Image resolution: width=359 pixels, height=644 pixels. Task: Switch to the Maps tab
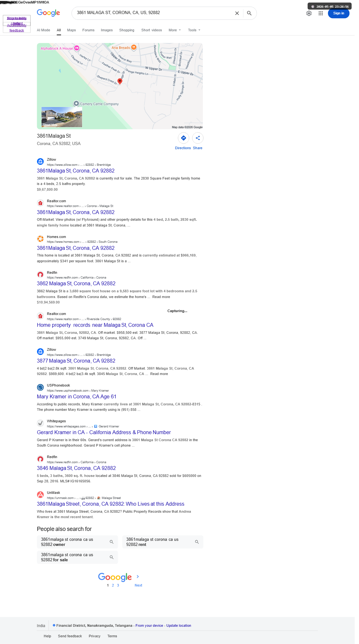tap(72, 30)
